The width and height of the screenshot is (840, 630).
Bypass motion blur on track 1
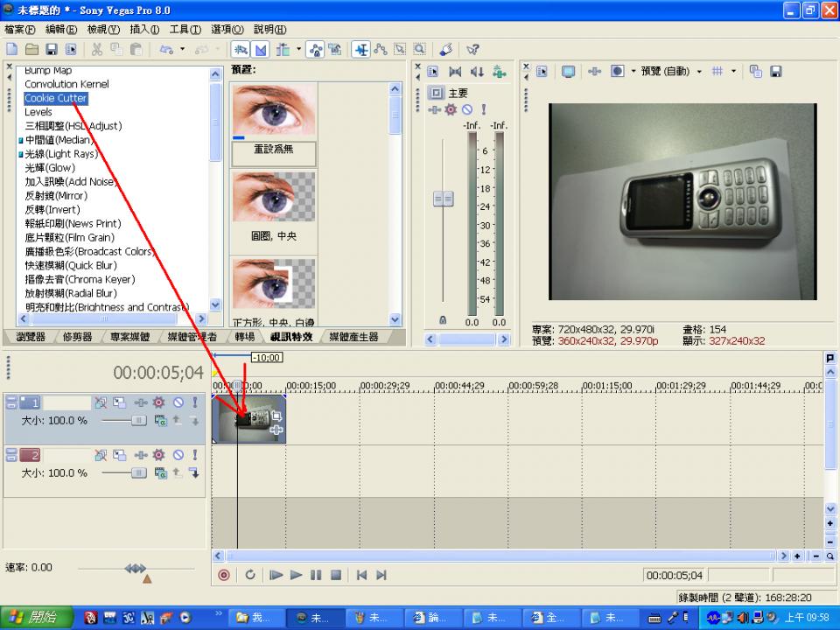101,402
